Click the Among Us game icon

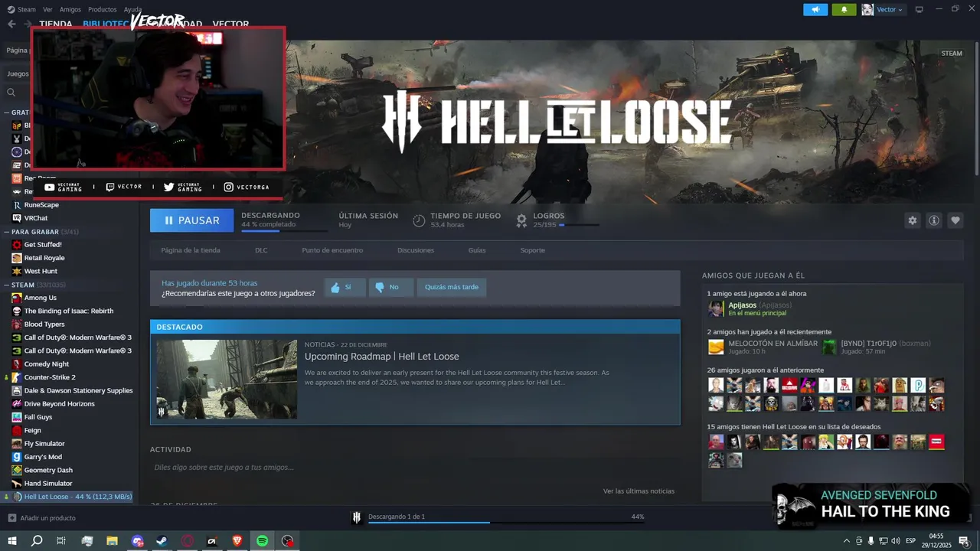point(17,298)
